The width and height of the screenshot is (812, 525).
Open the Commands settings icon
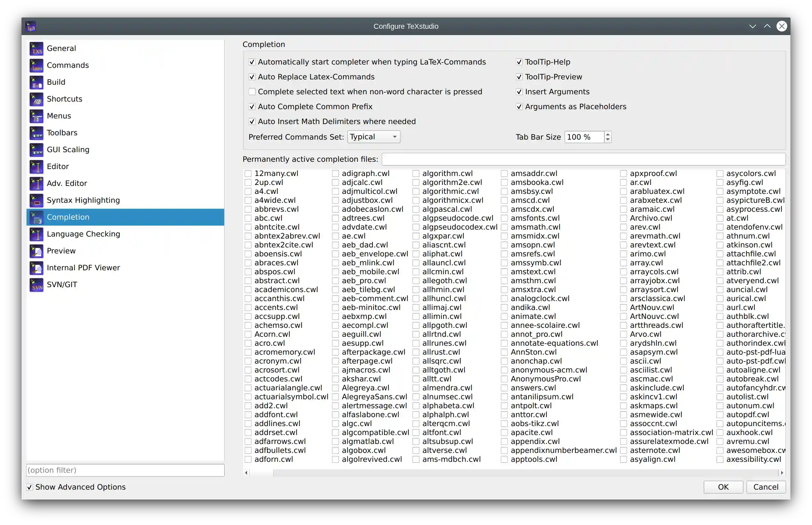pos(36,65)
